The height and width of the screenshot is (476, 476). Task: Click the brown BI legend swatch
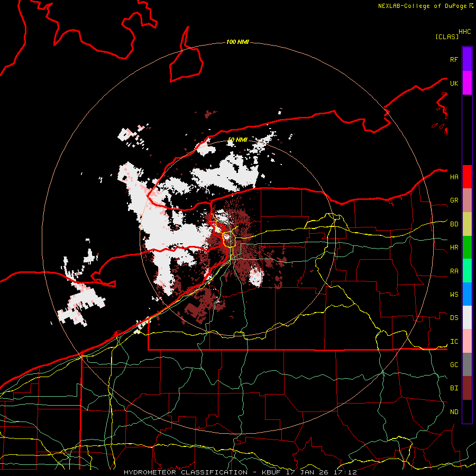coord(467,388)
